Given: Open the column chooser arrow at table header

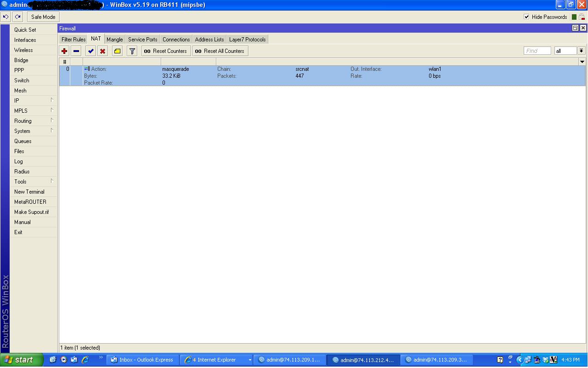Looking at the screenshot, I should coord(582,62).
